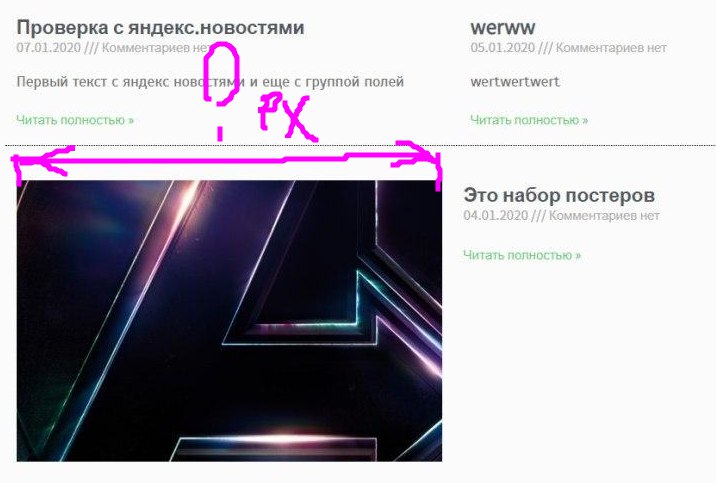Screen dimensions: 716x483
Task: Follow Читать полностью under Это набор постеров
Action: (522, 255)
